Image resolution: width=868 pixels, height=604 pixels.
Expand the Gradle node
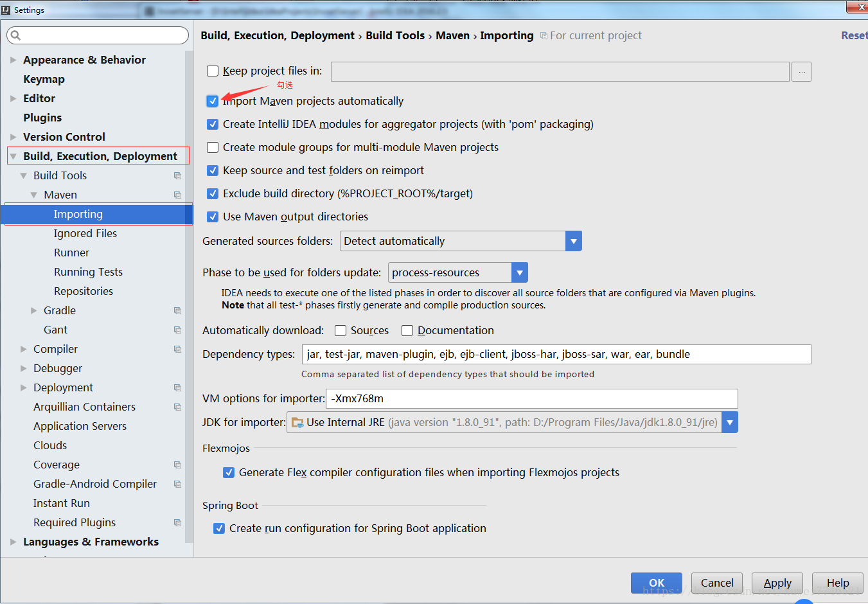click(34, 310)
